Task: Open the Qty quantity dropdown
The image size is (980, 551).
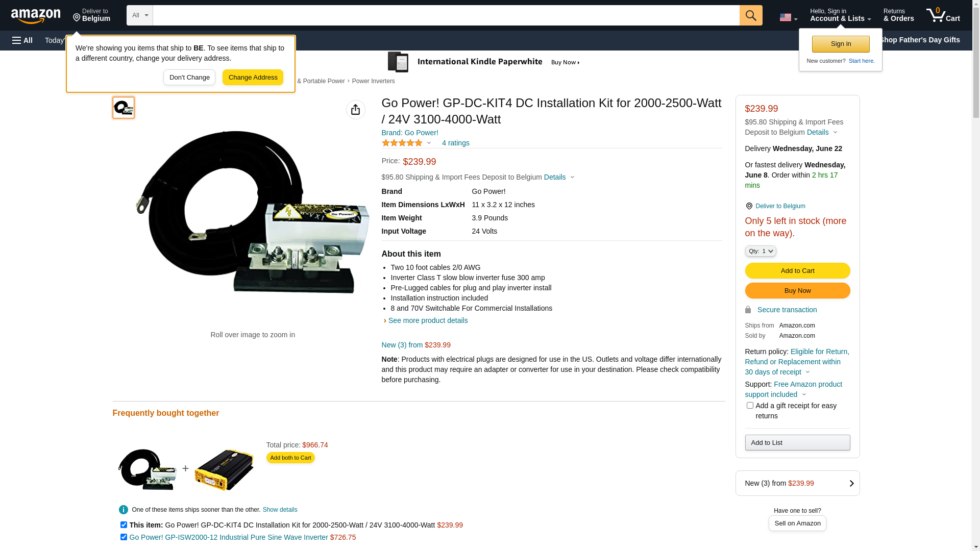Action: coord(761,251)
